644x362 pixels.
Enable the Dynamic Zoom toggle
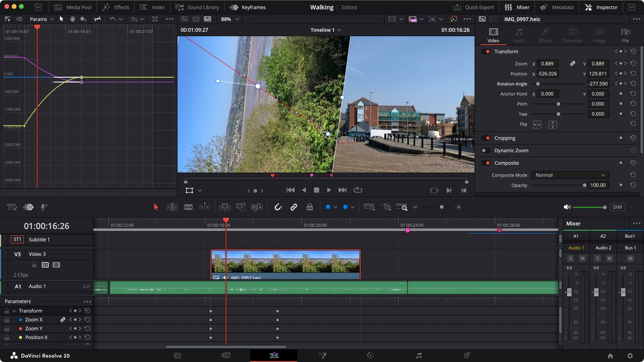[486, 151]
